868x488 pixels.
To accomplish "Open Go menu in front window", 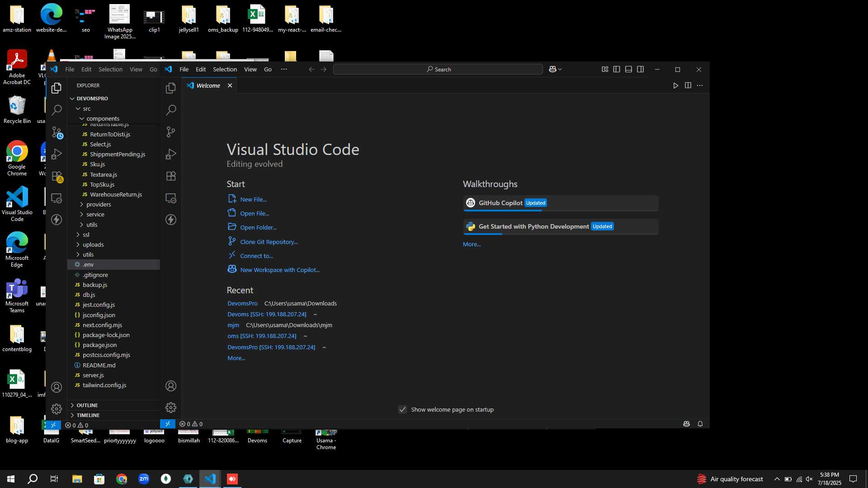I will pyautogui.click(x=268, y=69).
